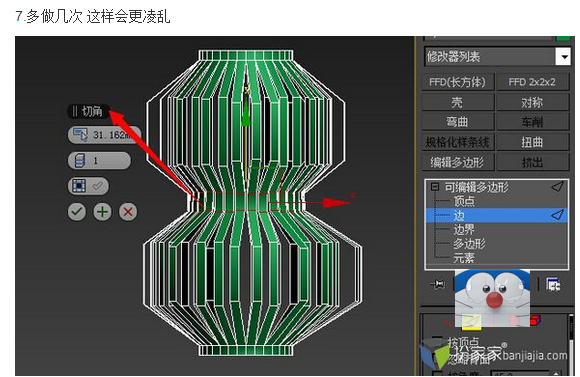Click the 扭曲 modifier button
This screenshot has height=377, width=580.
pos(532,142)
